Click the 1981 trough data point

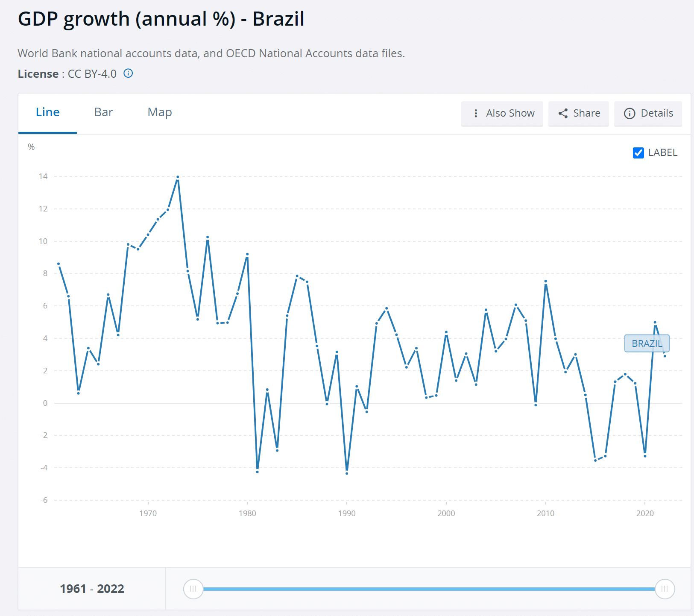pos(258,472)
